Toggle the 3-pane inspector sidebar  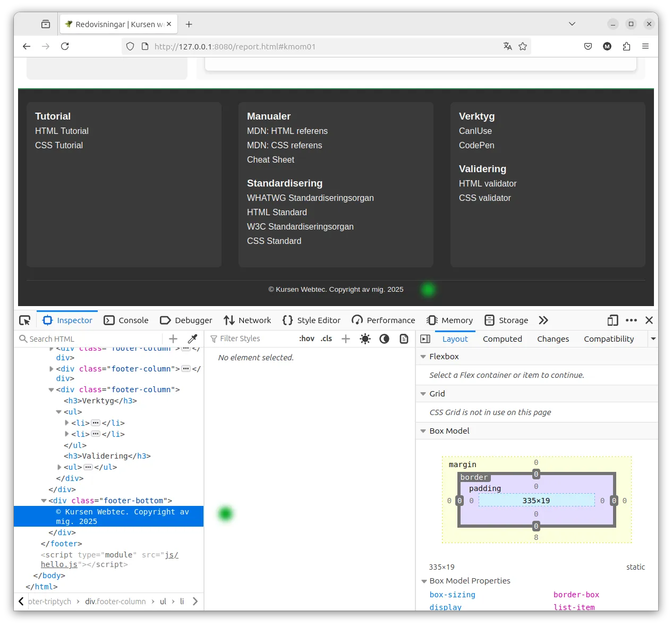click(426, 339)
